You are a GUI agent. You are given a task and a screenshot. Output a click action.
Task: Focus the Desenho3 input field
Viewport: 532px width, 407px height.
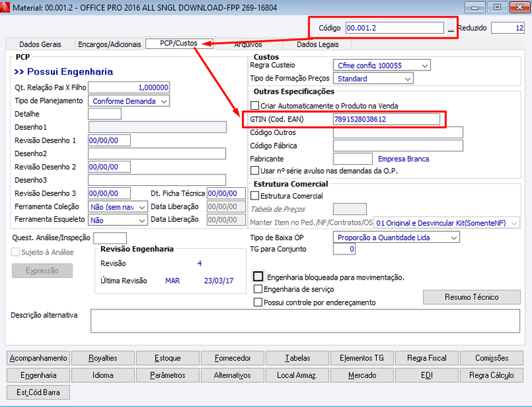click(157, 180)
